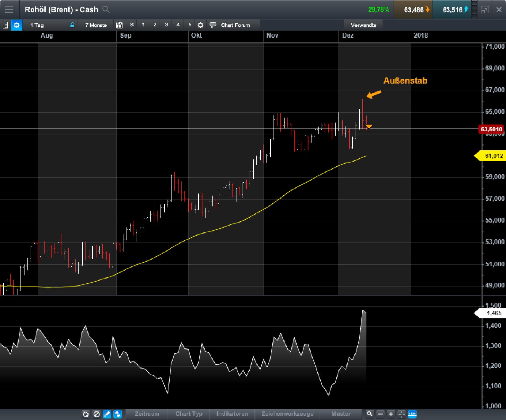The height and width of the screenshot is (420, 506).
Task: Open the 7 Monate period dropdown
Action: tap(96, 25)
